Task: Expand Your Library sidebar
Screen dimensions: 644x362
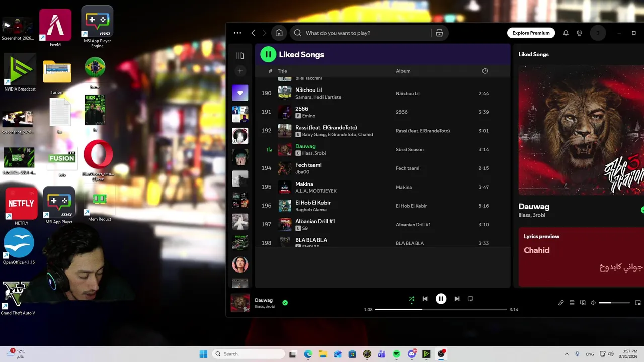Action: click(x=240, y=55)
